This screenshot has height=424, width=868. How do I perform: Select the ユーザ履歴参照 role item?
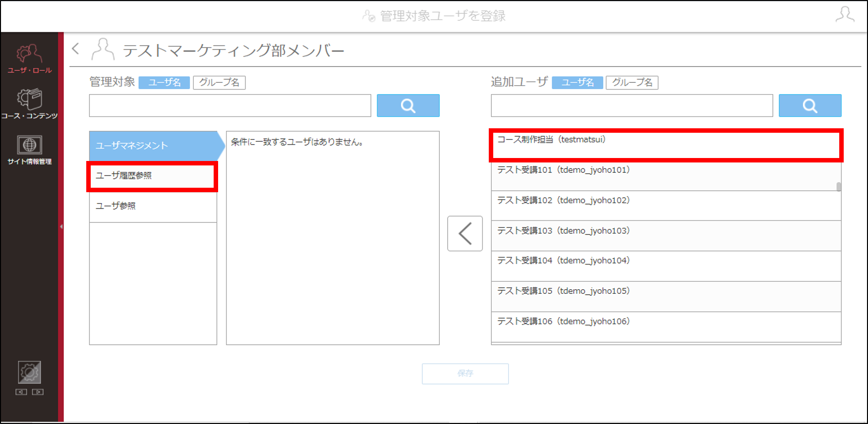(x=153, y=176)
